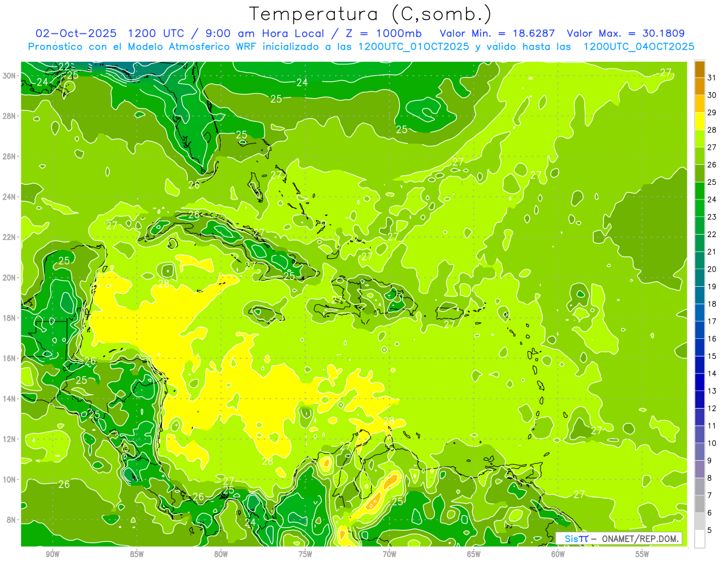
Task: Click the longitude label "85W"
Action: (137, 554)
